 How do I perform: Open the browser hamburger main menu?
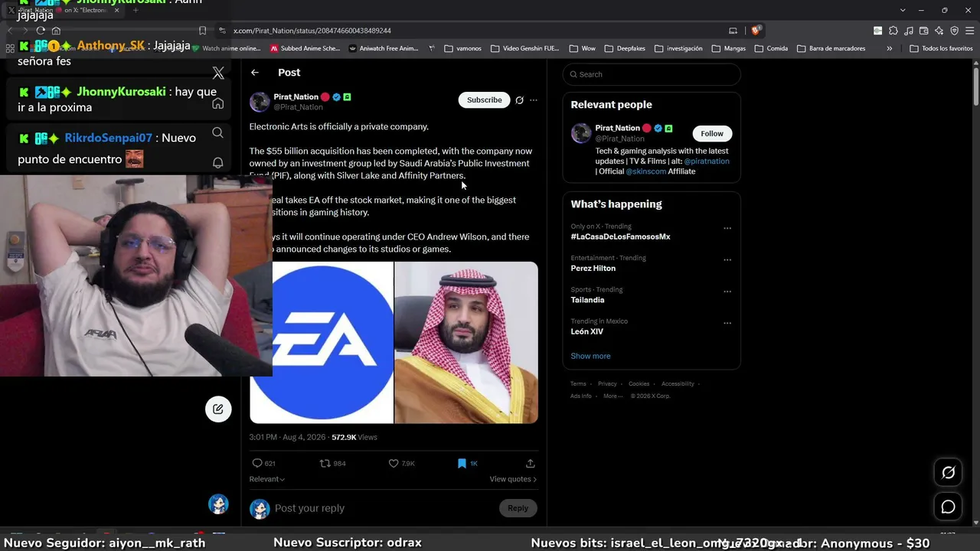(x=969, y=31)
